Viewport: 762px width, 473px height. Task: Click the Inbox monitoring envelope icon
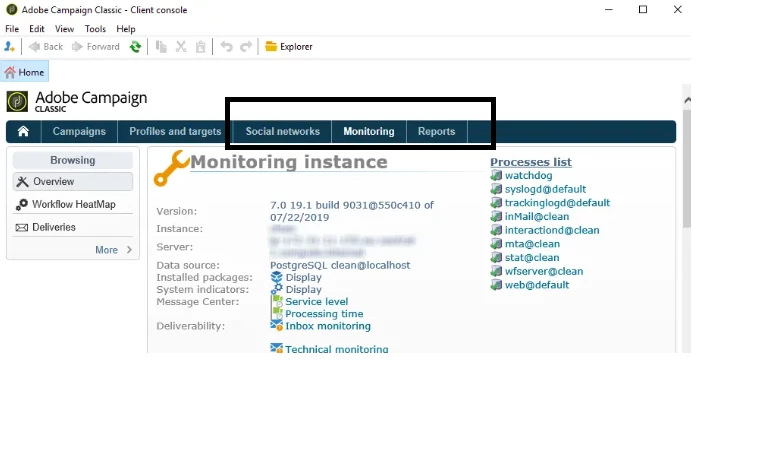coord(277,325)
